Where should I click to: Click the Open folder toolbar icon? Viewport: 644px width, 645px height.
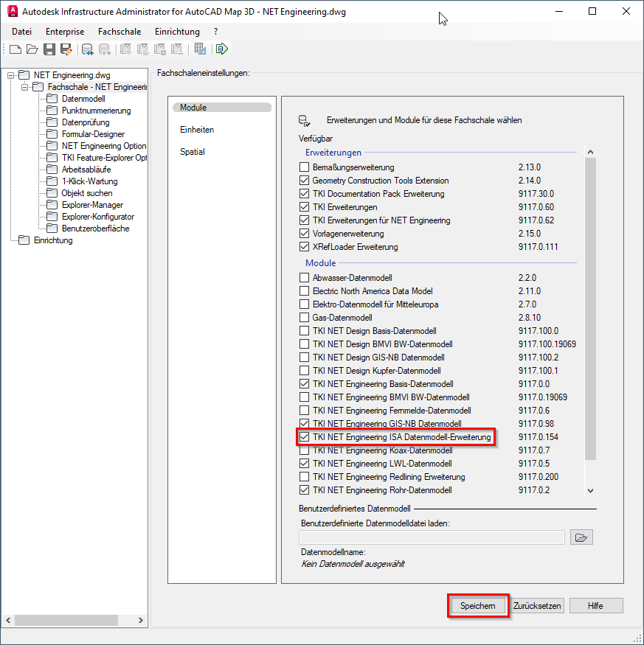point(32,49)
